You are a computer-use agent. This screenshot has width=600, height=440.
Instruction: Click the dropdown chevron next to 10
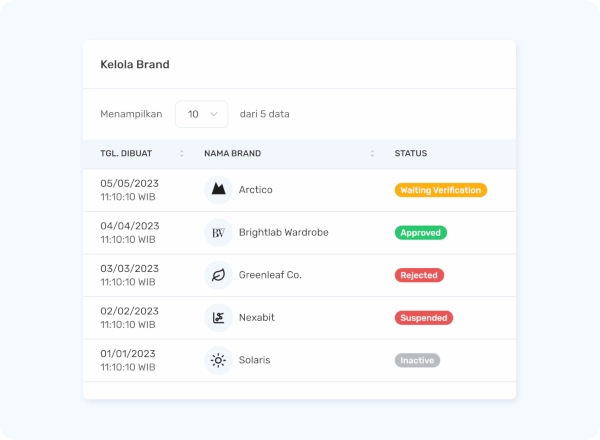[214, 114]
